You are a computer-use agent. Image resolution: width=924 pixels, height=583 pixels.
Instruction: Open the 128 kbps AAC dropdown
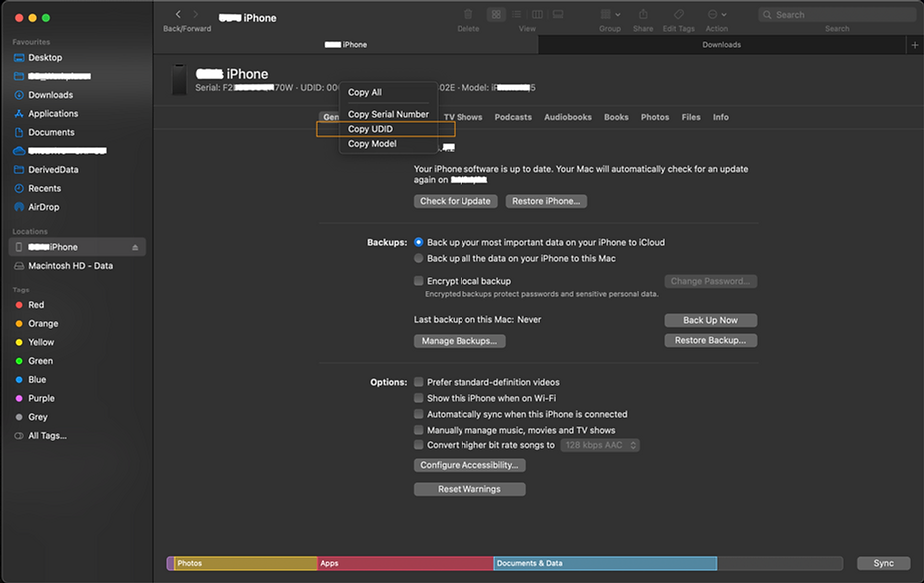[x=599, y=445]
